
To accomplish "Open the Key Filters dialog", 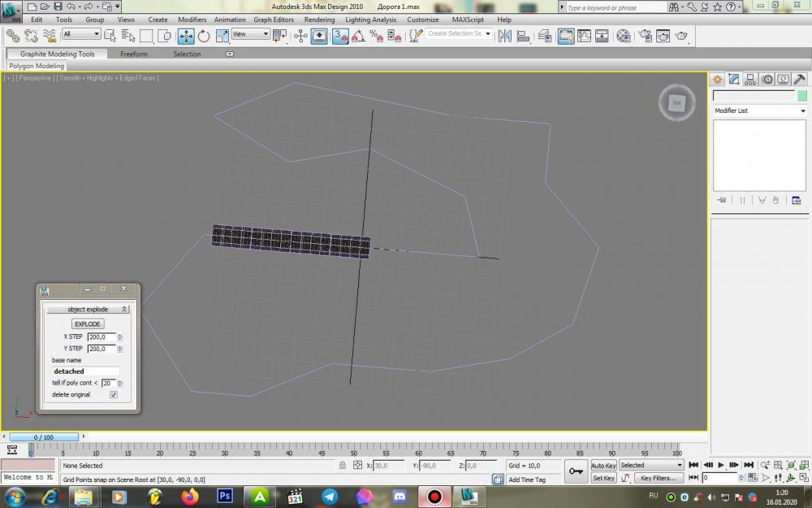I will tap(659, 478).
